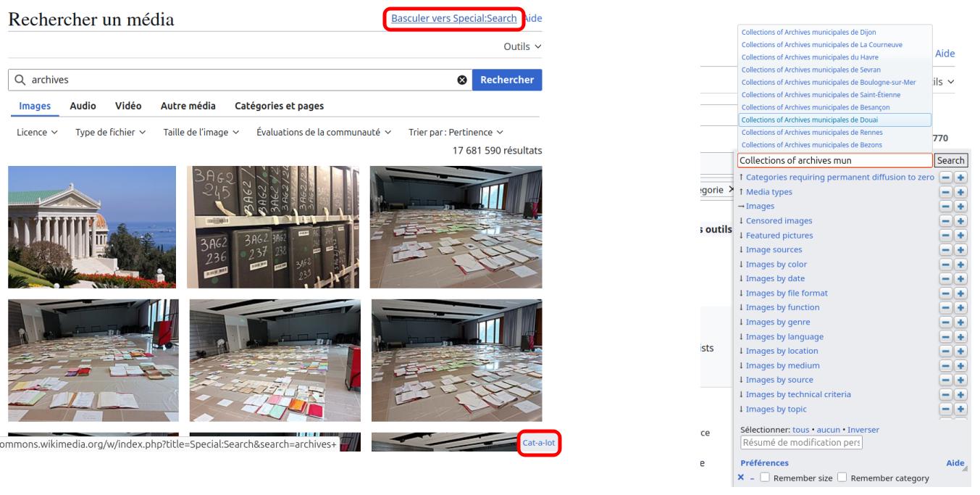Click the plus icon beside Images by topic
Screen dimensions: 980x495
pyautogui.click(x=961, y=409)
